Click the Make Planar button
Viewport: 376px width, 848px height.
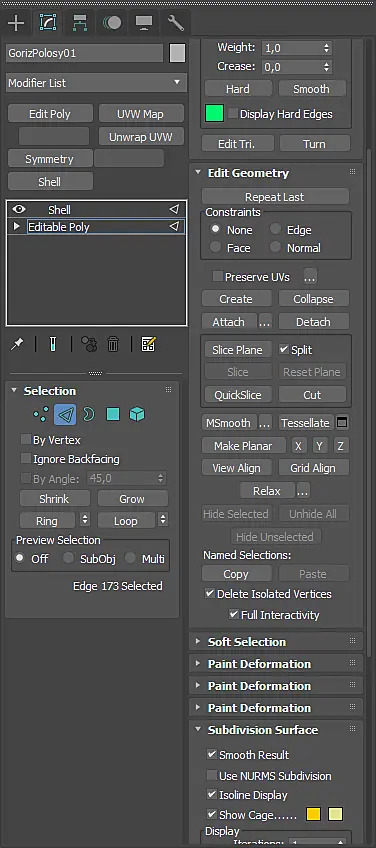pyautogui.click(x=242, y=446)
